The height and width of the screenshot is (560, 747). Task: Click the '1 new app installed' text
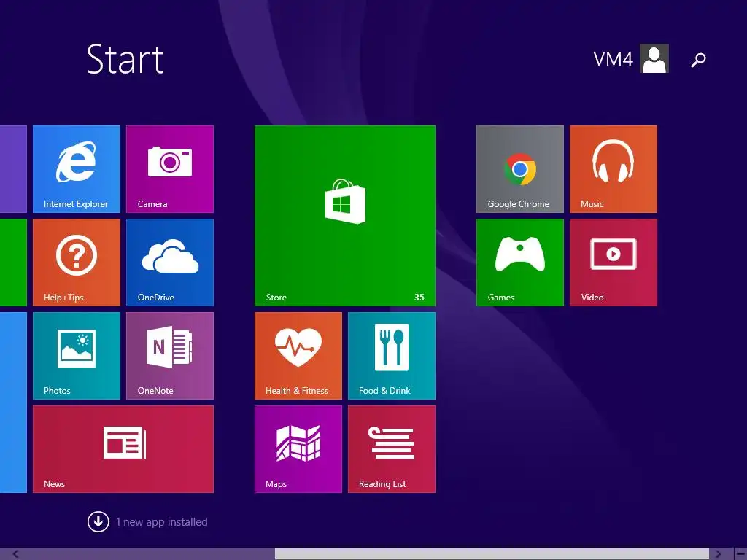click(161, 522)
